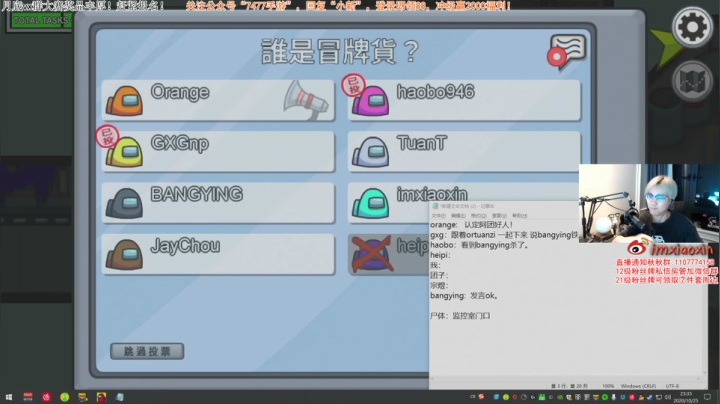Click Orange's orange crewmate avatar
Image resolution: width=720 pixels, height=404 pixels.
click(x=124, y=101)
